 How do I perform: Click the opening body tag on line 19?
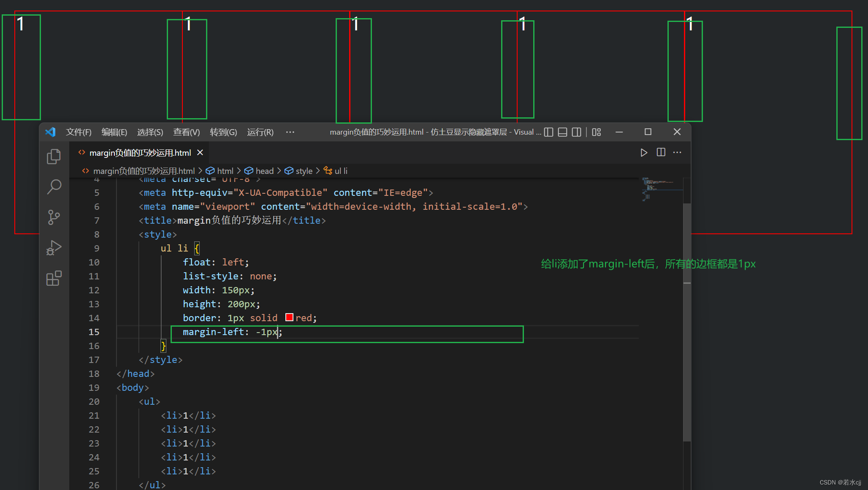tap(133, 388)
